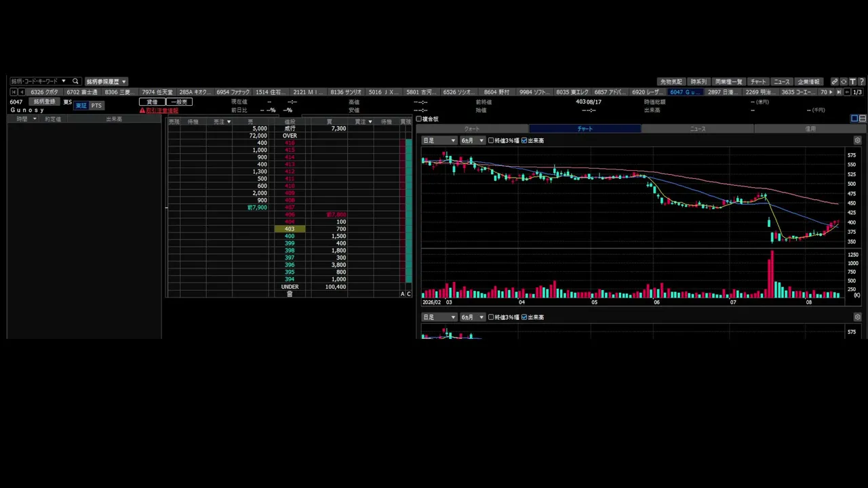
Task: Click the 一般売 button
Action: pyautogui.click(x=179, y=102)
